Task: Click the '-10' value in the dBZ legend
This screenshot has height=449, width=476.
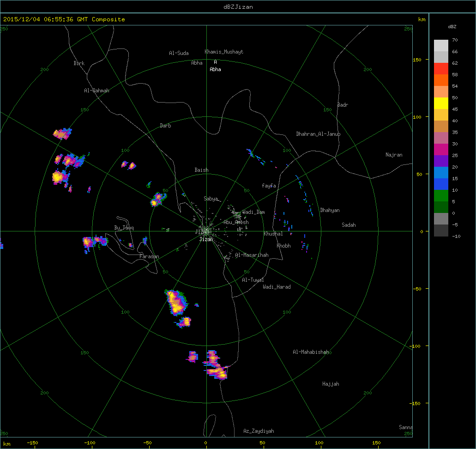Action: coord(456,237)
